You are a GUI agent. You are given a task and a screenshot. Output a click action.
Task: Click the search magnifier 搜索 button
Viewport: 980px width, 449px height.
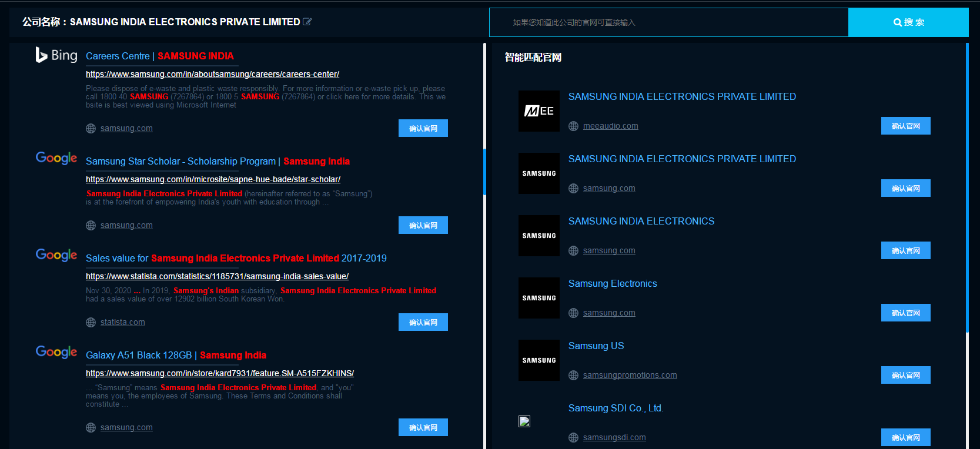pyautogui.click(x=908, y=22)
